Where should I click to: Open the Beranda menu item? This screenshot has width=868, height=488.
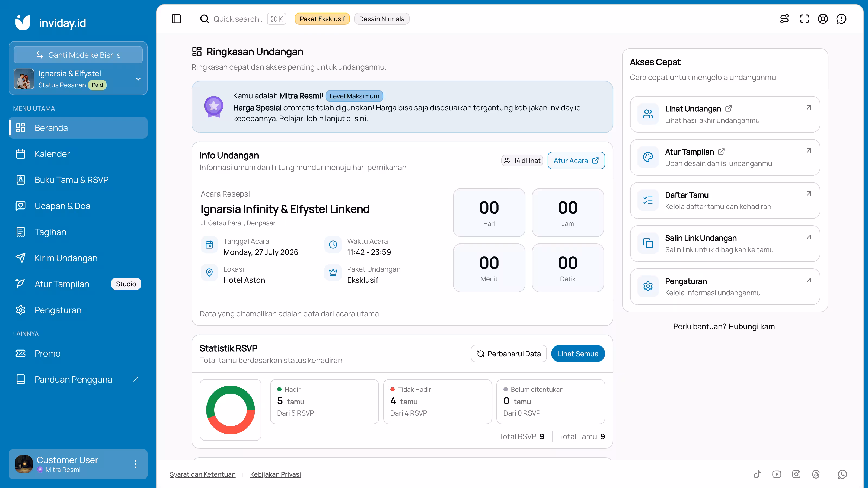coord(78,128)
